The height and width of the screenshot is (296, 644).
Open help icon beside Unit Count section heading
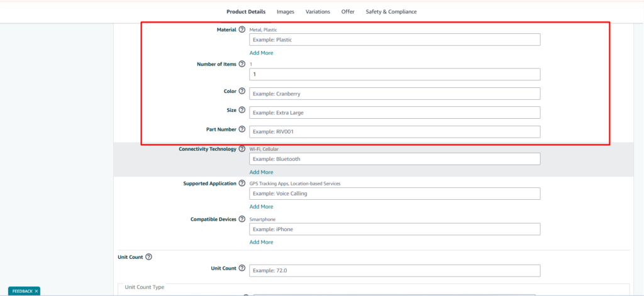coord(148,257)
